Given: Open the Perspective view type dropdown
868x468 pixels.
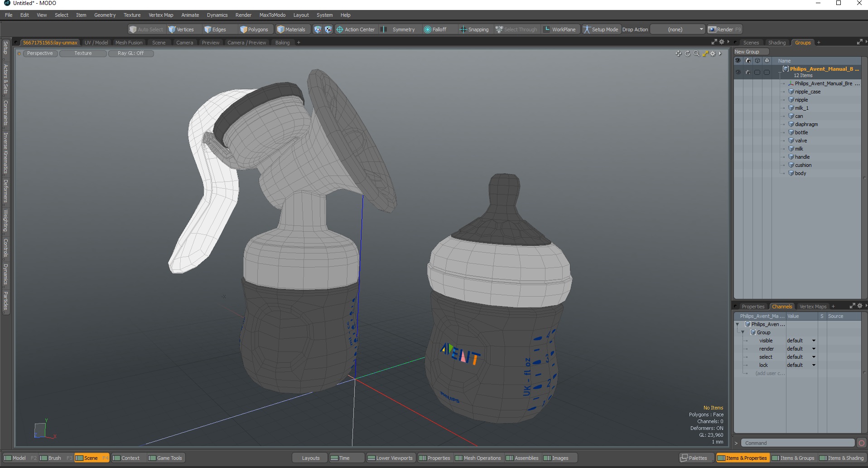Looking at the screenshot, I should pos(40,54).
